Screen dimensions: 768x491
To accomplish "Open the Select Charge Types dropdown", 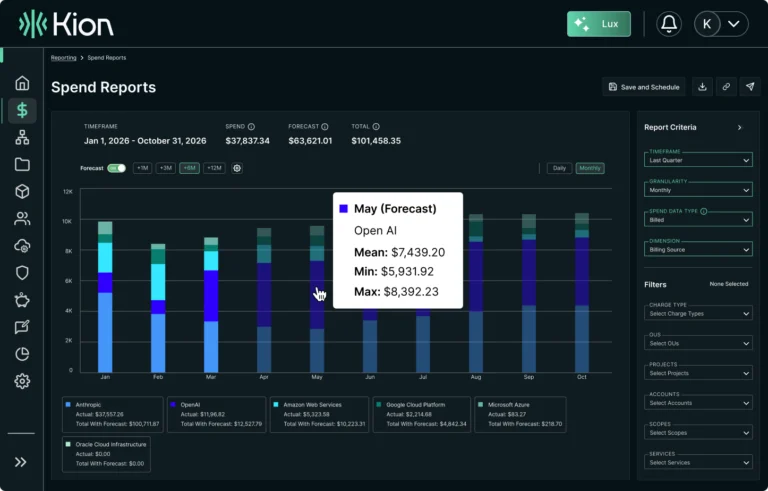I will point(698,314).
